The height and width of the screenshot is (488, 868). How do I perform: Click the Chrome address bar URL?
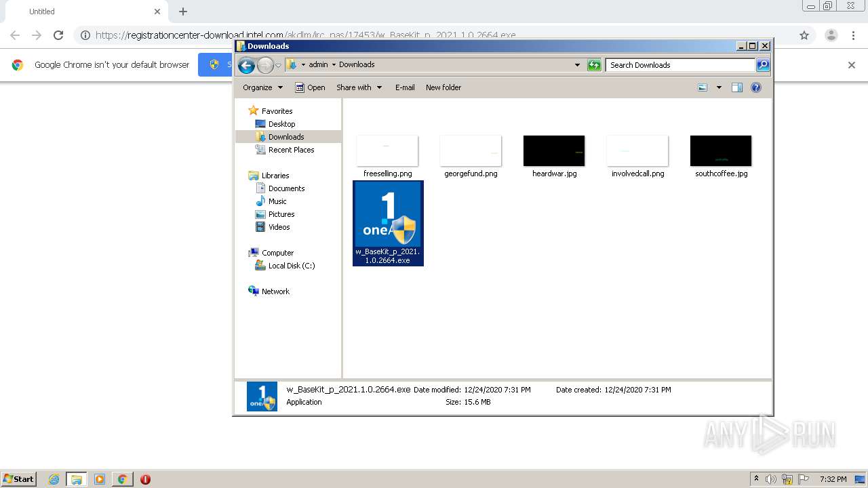(305, 35)
